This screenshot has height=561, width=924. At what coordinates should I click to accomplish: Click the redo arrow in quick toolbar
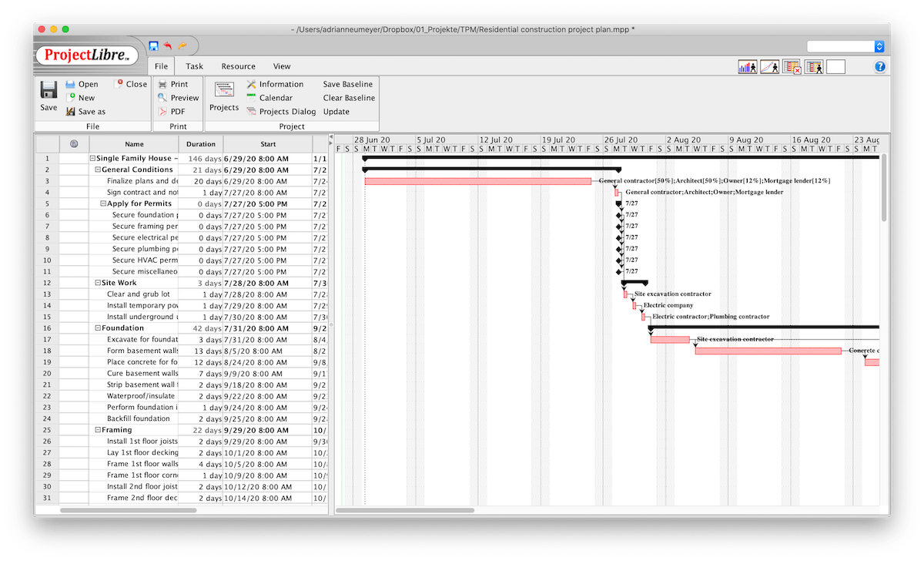[182, 46]
